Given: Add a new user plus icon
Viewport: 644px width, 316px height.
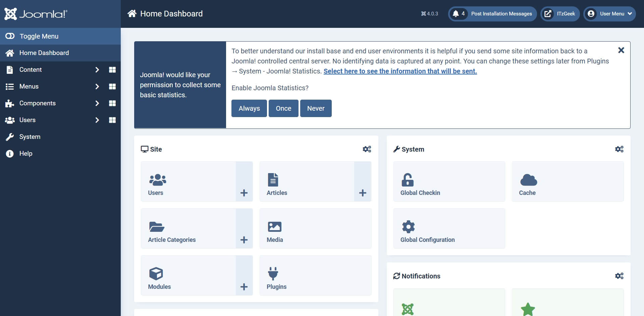Looking at the screenshot, I should (244, 193).
